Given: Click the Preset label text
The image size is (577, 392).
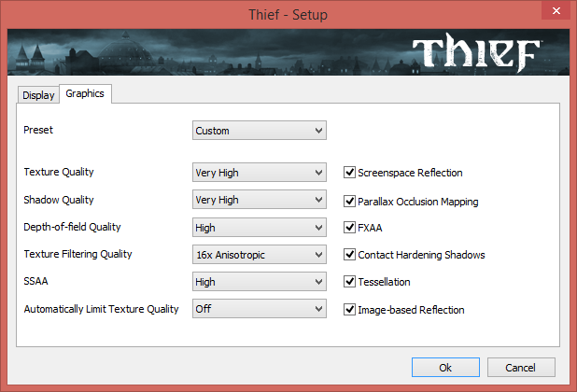Looking at the screenshot, I should [38, 130].
